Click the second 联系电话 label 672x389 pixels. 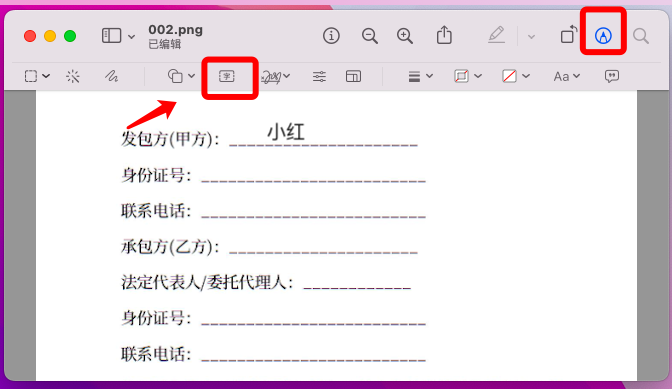tap(156, 354)
